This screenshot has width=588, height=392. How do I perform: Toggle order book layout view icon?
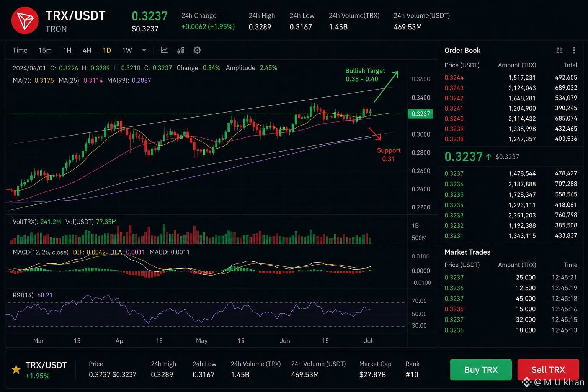click(x=559, y=50)
